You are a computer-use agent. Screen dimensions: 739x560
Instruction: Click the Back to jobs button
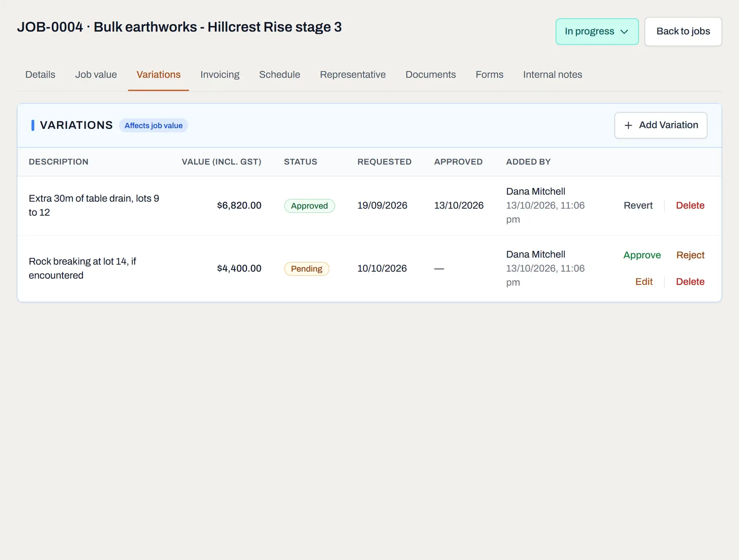click(x=683, y=32)
